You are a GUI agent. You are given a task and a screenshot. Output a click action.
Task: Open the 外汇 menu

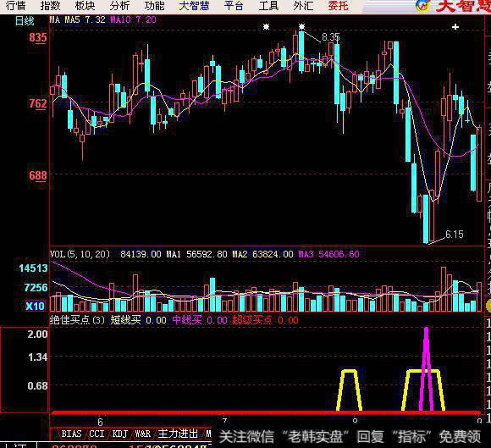click(x=303, y=6)
